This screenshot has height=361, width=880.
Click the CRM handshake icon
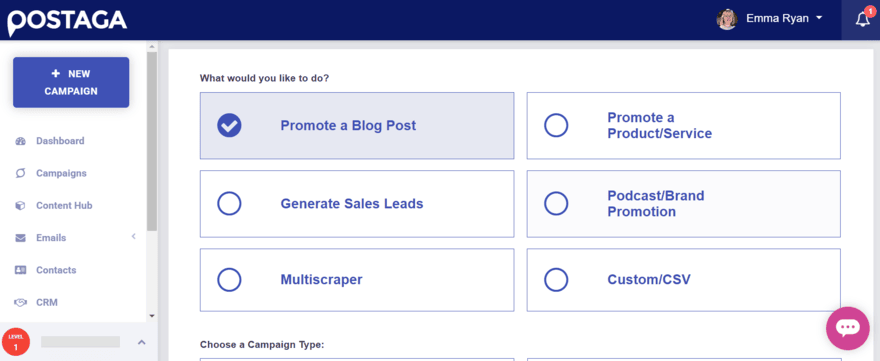point(21,303)
